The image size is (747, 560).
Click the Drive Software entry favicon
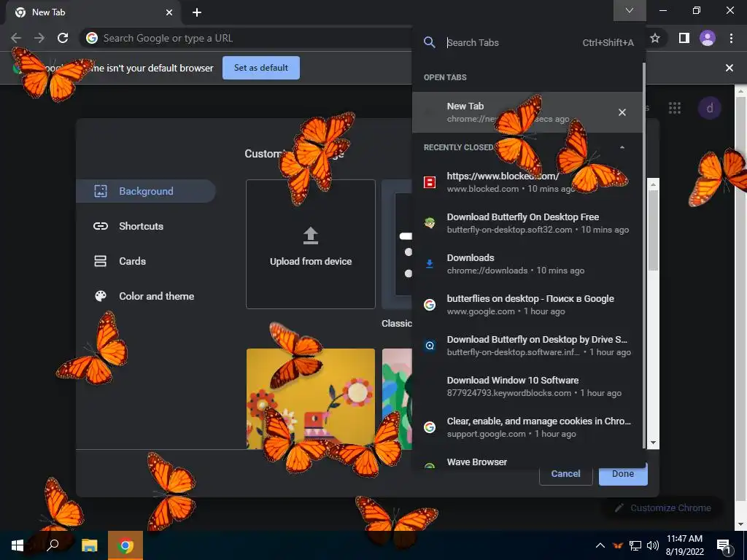430,346
